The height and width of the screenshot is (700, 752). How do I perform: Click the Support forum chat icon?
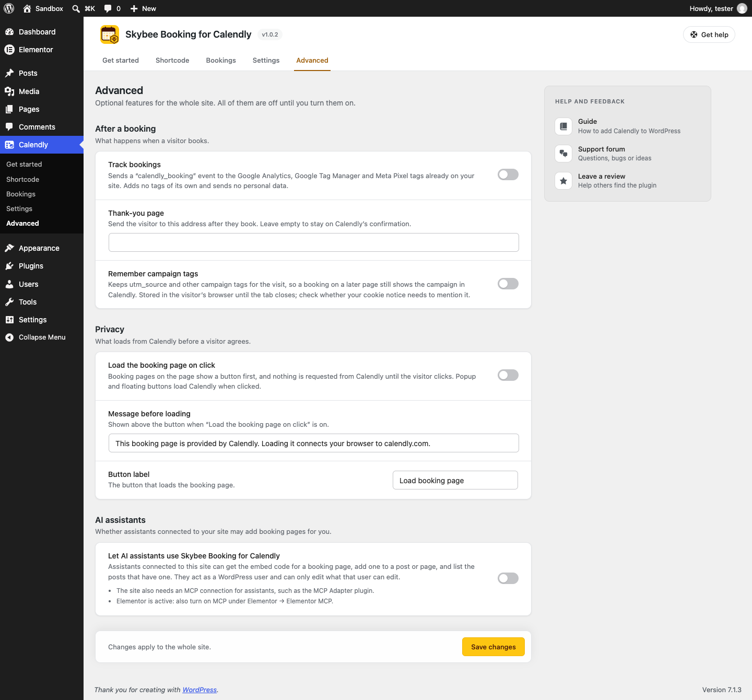(563, 154)
